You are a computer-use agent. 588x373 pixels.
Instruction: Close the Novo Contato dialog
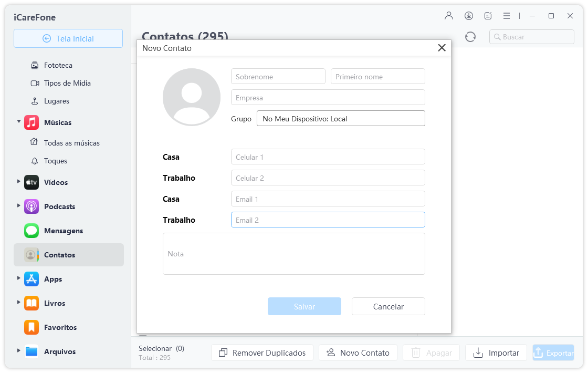[x=442, y=48]
